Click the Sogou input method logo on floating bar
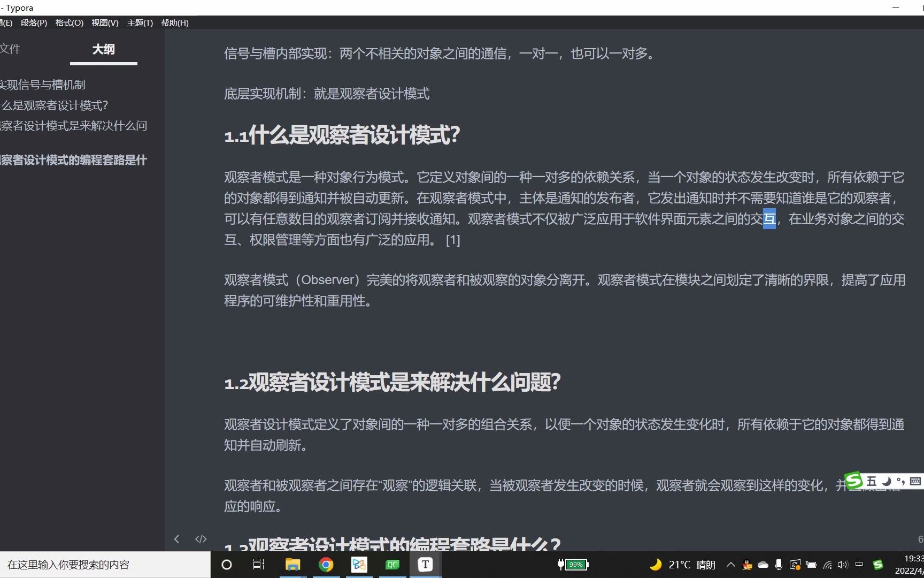924x578 pixels. point(853,481)
